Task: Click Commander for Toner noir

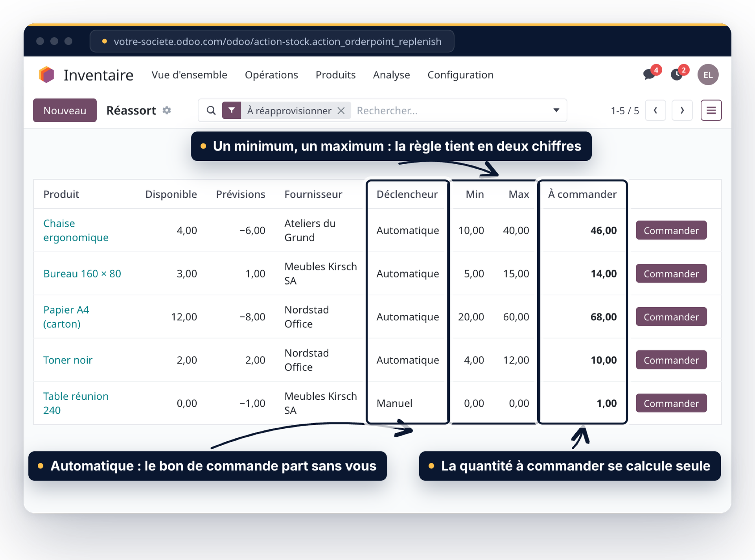Action: (671, 360)
